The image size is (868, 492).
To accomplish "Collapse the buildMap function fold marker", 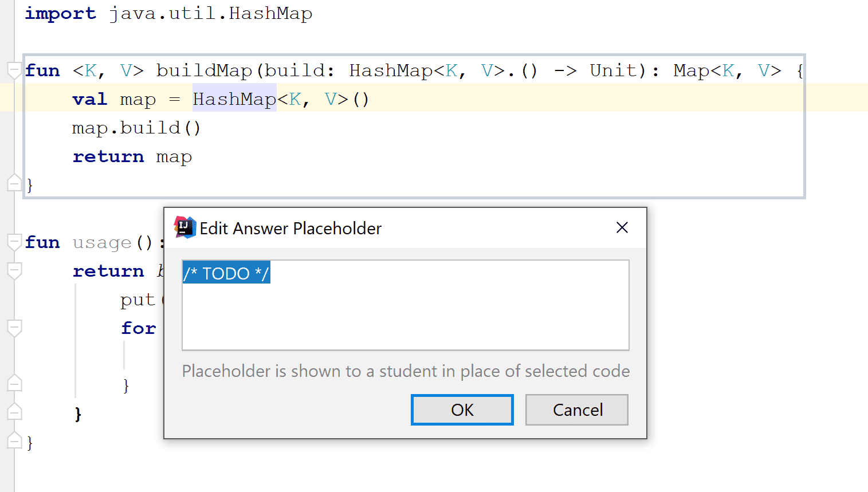I will (x=14, y=70).
